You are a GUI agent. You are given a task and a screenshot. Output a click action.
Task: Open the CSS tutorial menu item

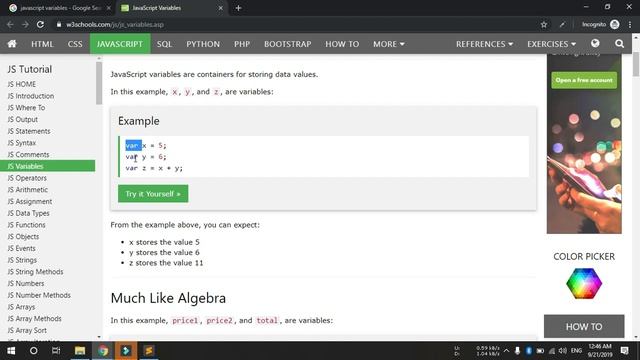click(x=75, y=44)
